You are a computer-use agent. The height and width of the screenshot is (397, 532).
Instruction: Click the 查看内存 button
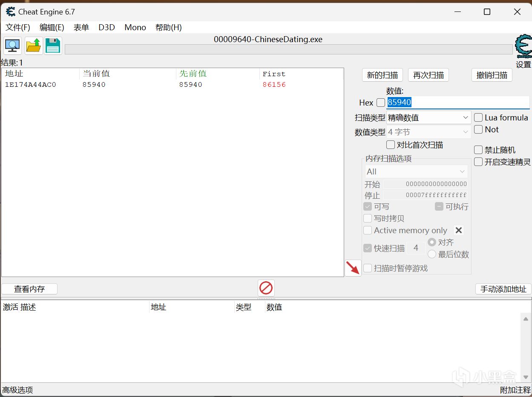pos(29,289)
